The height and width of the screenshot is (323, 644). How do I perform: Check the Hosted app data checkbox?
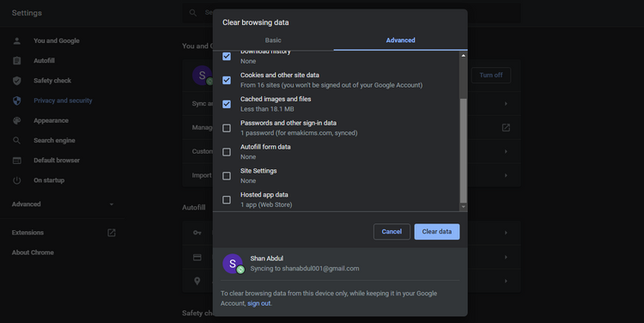point(227,199)
